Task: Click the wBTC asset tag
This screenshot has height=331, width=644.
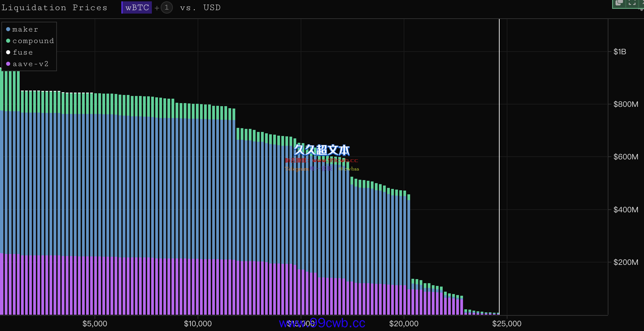Action: point(137,7)
